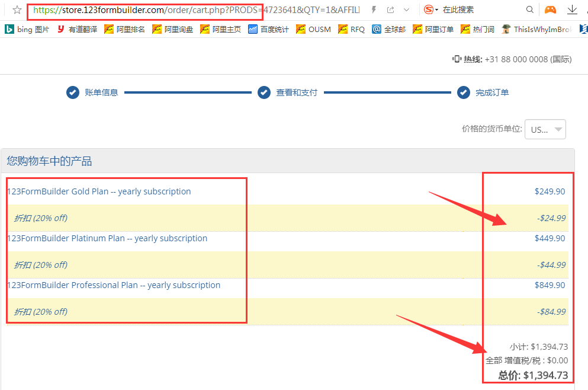Image resolution: width=588 pixels, height=390 pixels.
Task: Open 123FormBuilder Professional Plan product link
Action: [114, 285]
